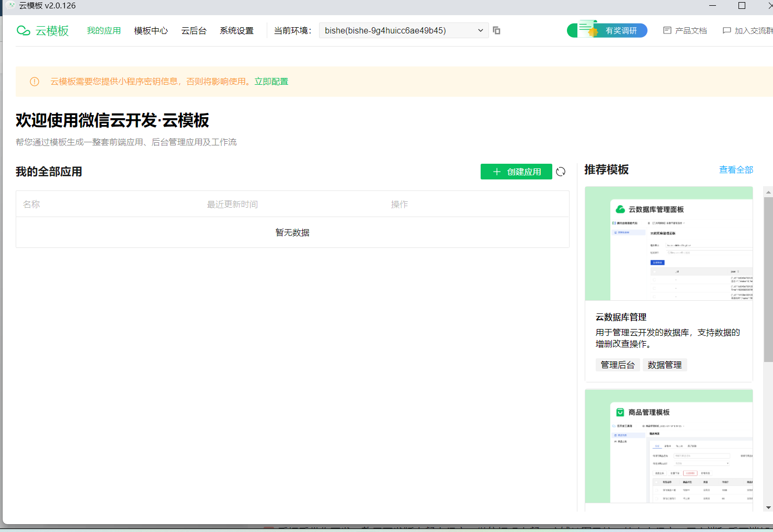
Task: Click the 暂无数据 empty table text
Action: click(292, 233)
